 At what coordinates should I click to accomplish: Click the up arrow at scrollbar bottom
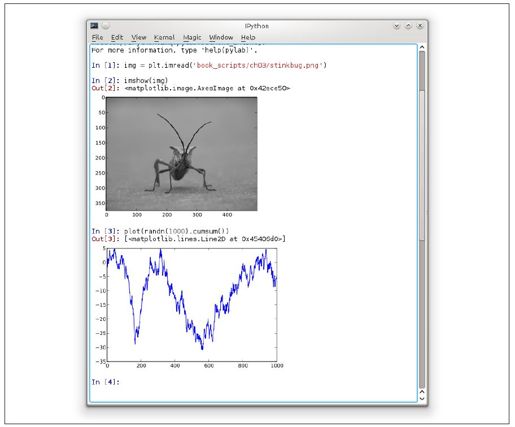[422, 392]
